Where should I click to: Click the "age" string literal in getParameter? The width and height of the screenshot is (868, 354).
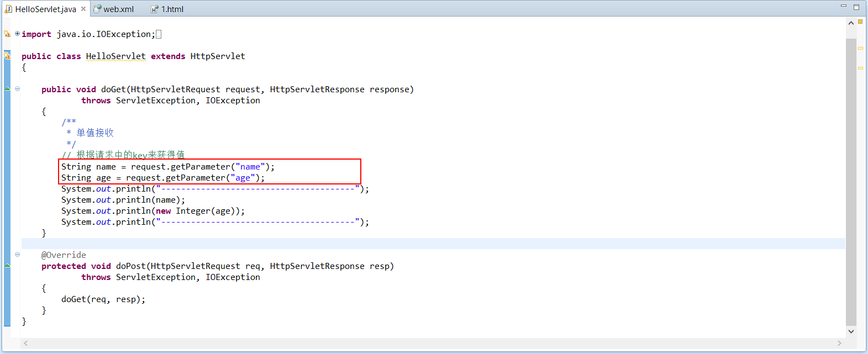pos(243,178)
